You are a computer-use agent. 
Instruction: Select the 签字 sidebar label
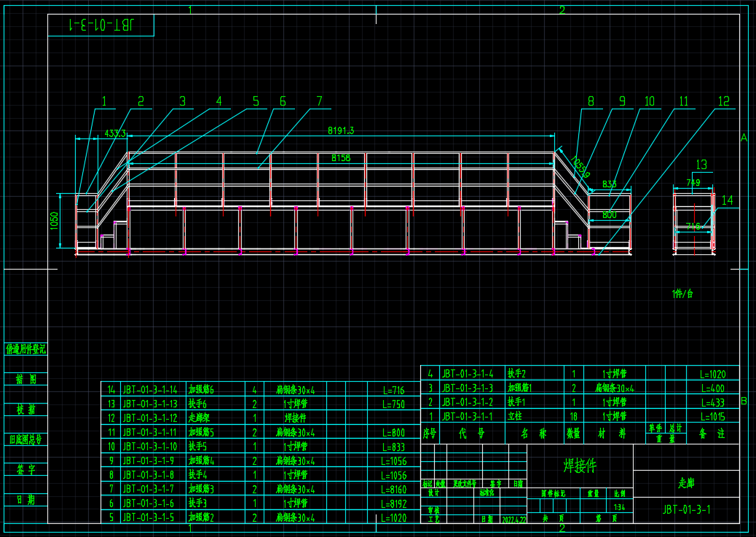pyautogui.click(x=26, y=469)
